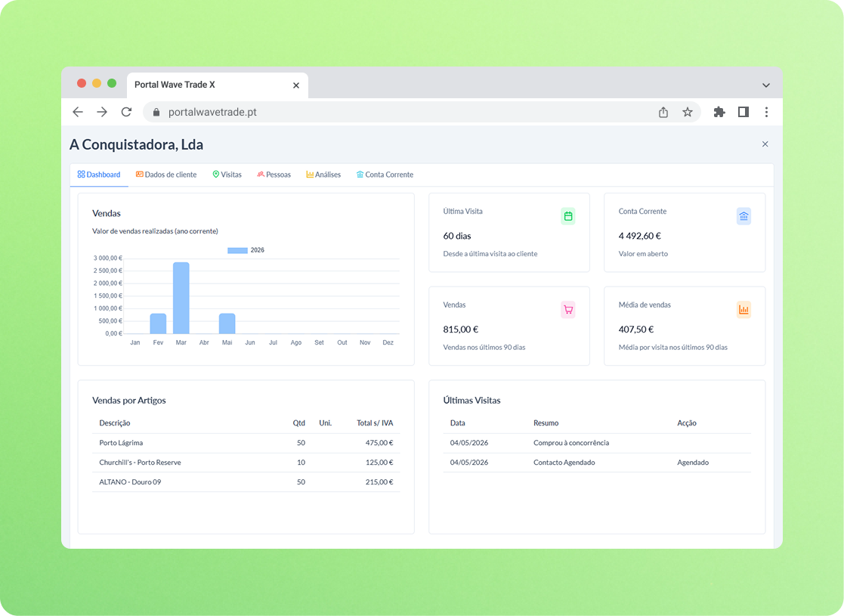Click the orange chart icon in Média de vendas card
This screenshot has width=844, height=616.
click(x=744, y=310)
